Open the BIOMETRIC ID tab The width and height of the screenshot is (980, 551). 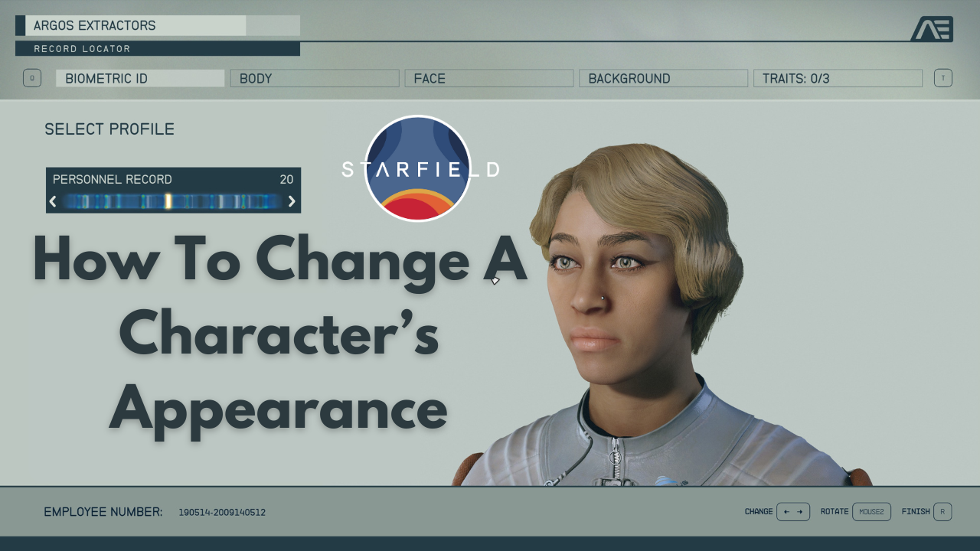pos(140,78)
